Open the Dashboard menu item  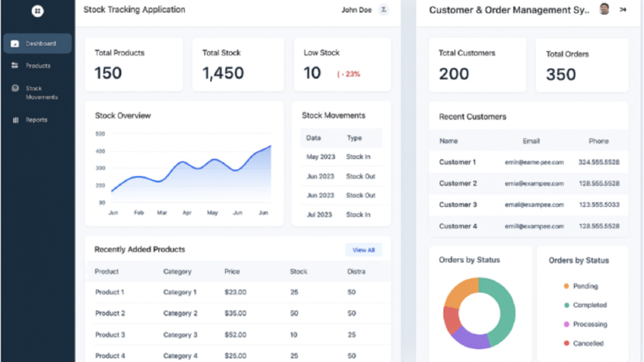(37, 44)
